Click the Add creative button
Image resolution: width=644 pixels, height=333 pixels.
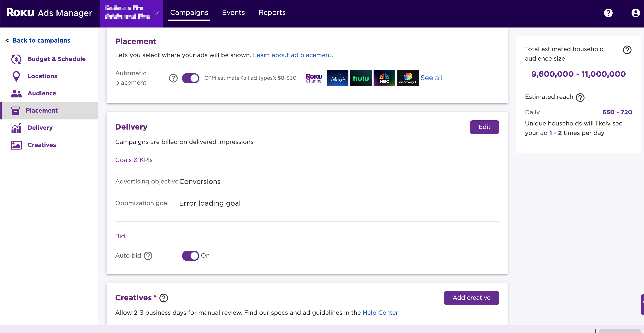point(472,298)
